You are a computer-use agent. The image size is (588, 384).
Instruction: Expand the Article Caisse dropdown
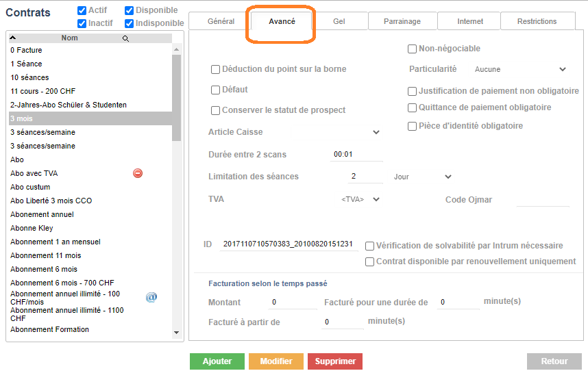click(376, 132)
